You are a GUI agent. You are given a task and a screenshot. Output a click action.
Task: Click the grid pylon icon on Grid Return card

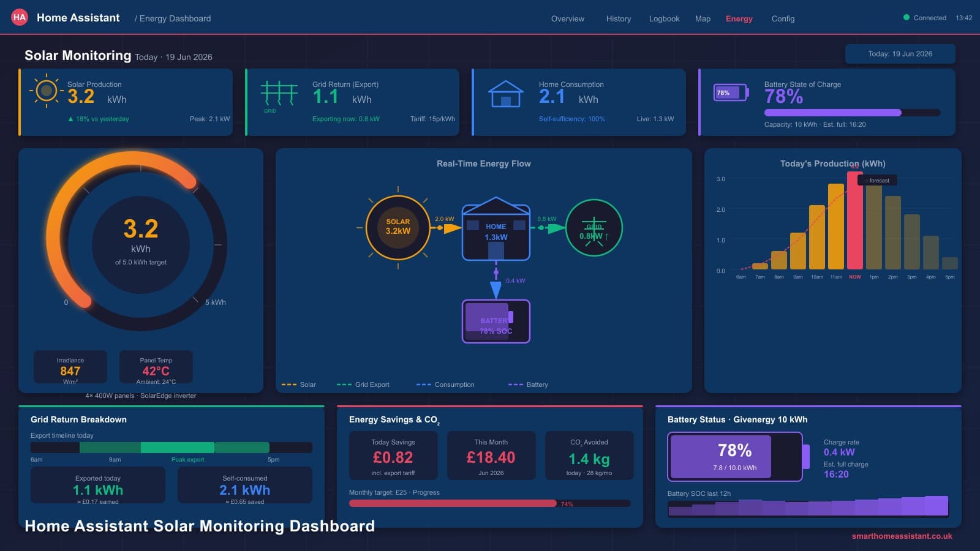[279, 94]
